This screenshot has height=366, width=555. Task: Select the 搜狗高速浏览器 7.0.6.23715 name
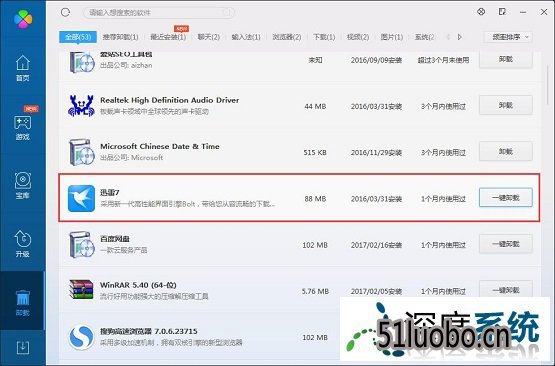coord(149,331)
